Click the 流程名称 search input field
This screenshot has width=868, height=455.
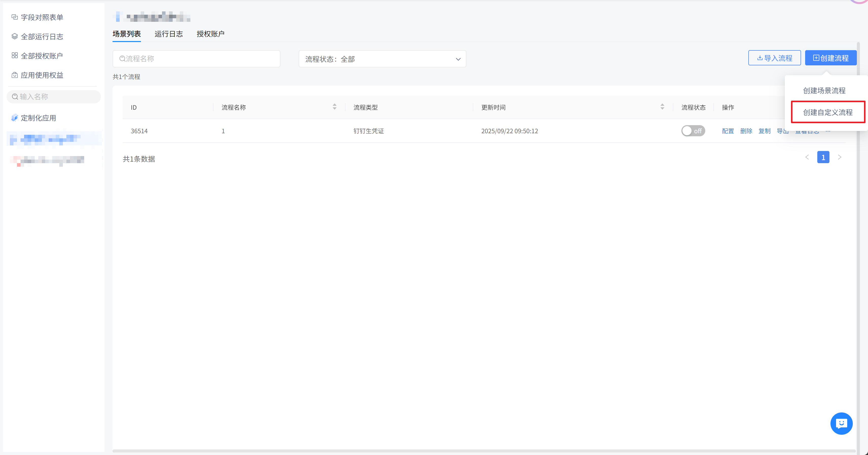[x=196, y=59]
